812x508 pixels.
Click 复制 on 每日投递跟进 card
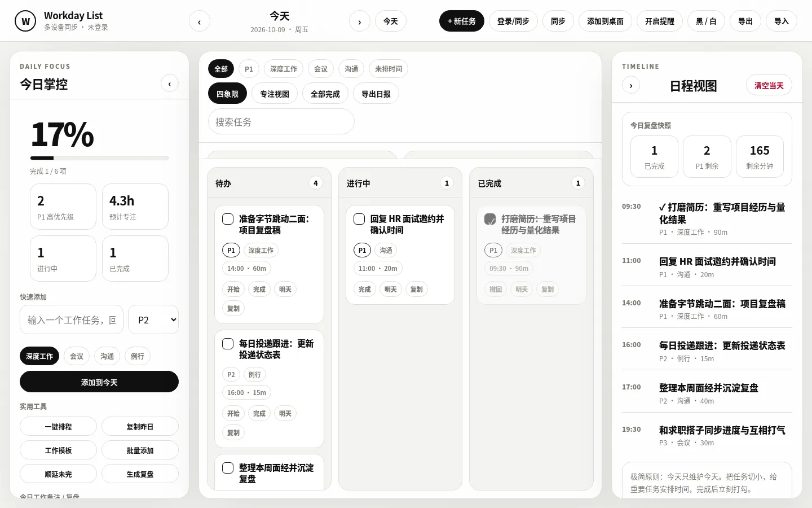233,432
